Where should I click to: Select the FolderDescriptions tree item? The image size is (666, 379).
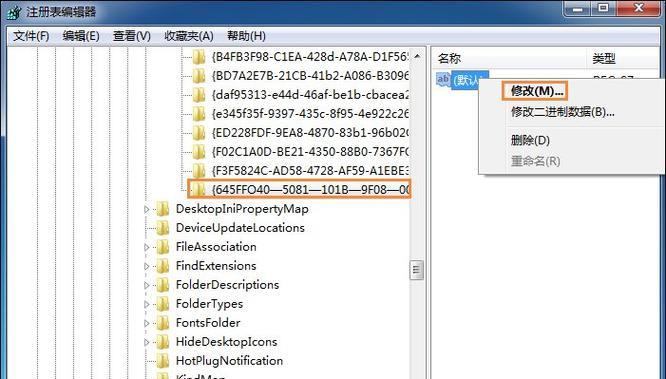[x=227, y=285]
